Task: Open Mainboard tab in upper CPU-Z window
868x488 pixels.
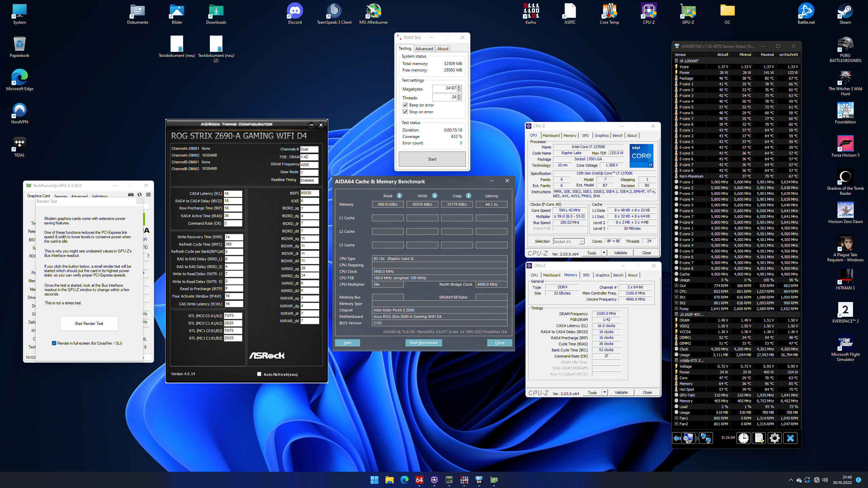Action: coord(551,136)
